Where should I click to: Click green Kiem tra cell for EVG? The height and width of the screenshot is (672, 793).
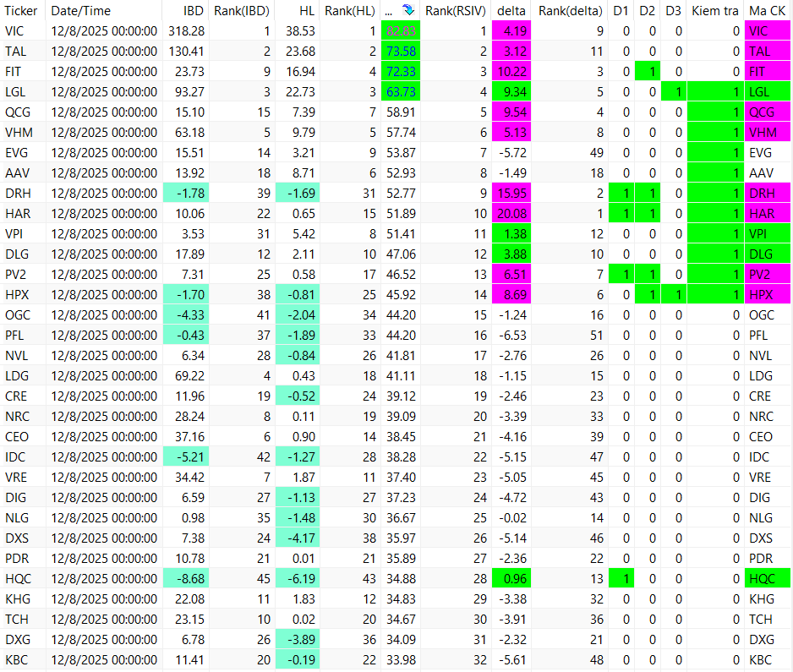click(x=715, y=152)
